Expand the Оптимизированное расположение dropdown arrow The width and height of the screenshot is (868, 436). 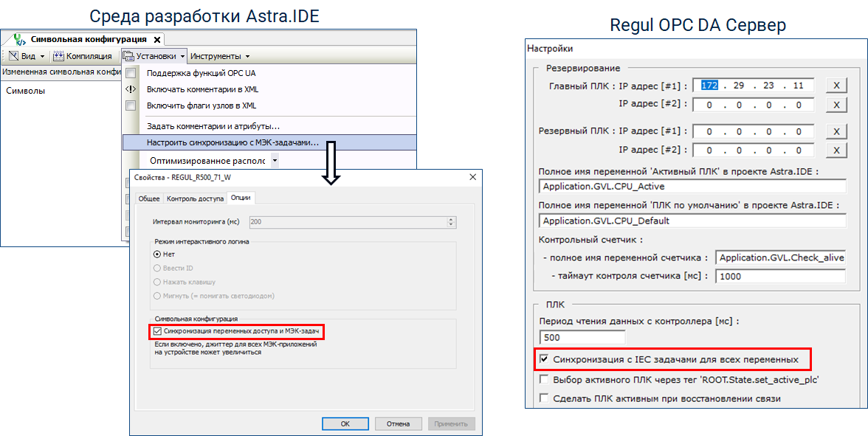(274, 160)
